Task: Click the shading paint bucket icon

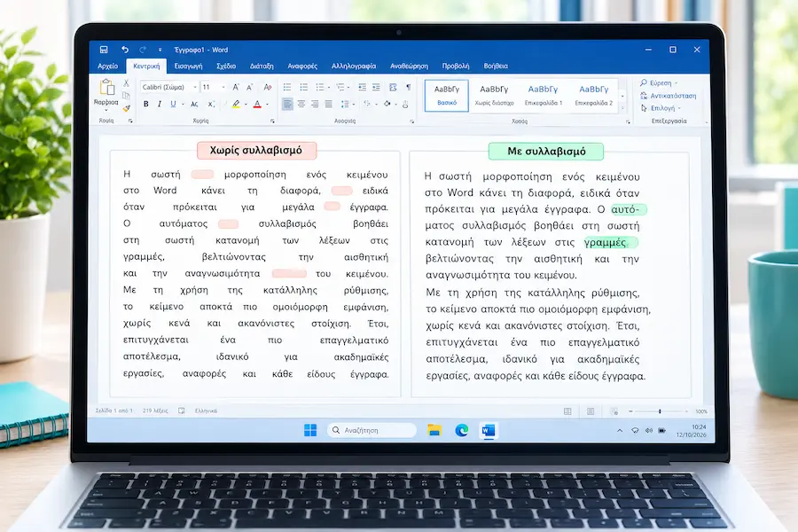Action: click(x=387, y=104)
